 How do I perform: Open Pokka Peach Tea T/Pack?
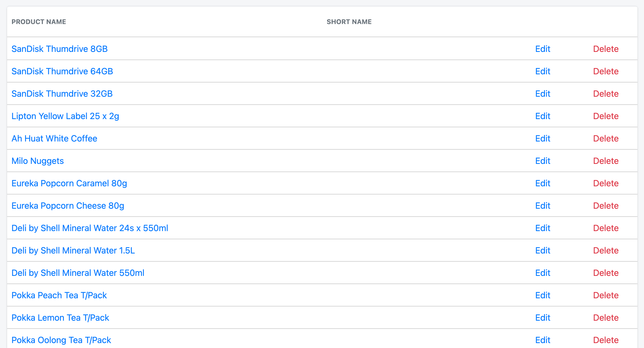[59, 295]
